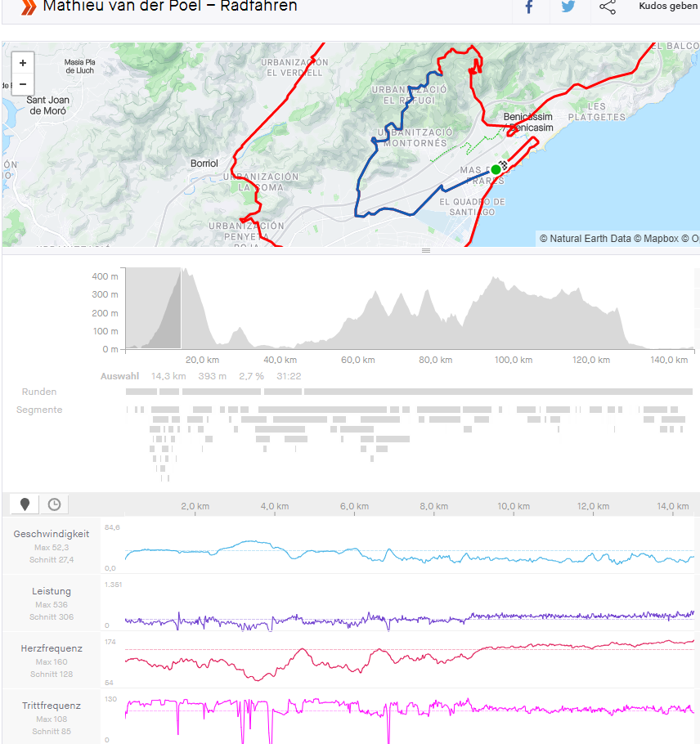Click the Leistung chart label

point(52,591)
